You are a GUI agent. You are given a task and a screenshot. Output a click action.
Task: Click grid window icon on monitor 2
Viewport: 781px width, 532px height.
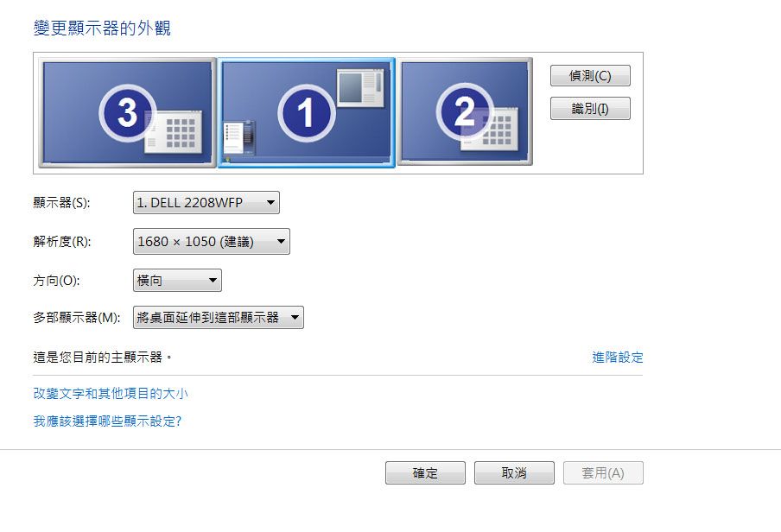click(x=490, y=129)
